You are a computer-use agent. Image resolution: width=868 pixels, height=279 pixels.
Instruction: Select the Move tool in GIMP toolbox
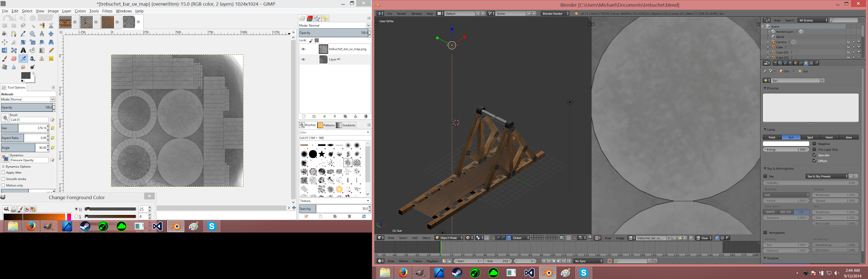(x=51, y=34)
